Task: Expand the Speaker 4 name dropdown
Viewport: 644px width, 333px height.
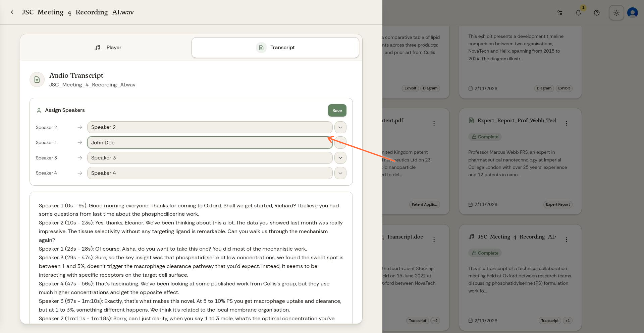Action: 340,173
